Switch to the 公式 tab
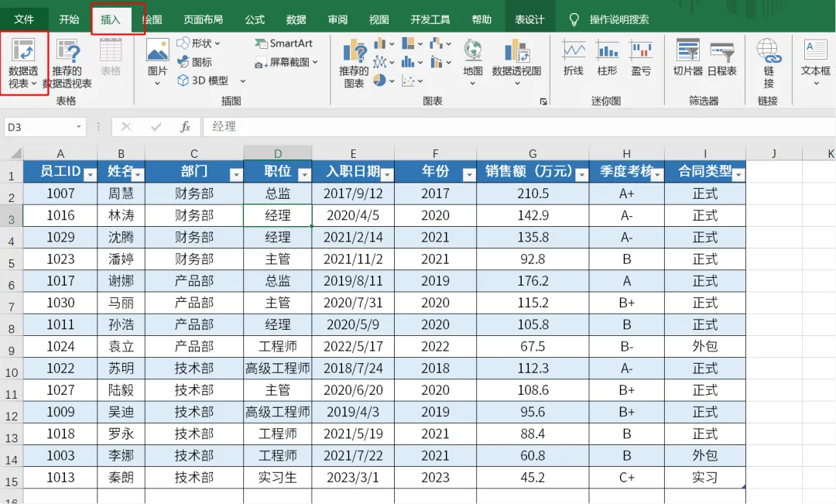Image resolution: width=836 pixels, height=504 pixels. (255, 19)
